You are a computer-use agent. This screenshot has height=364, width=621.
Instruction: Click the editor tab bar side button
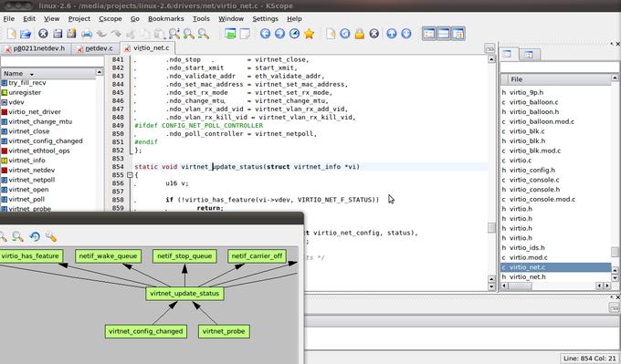click(489, 48)
